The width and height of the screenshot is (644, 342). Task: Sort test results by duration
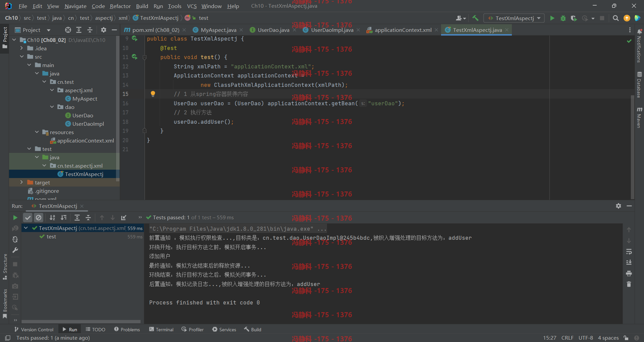coord(64,218)
